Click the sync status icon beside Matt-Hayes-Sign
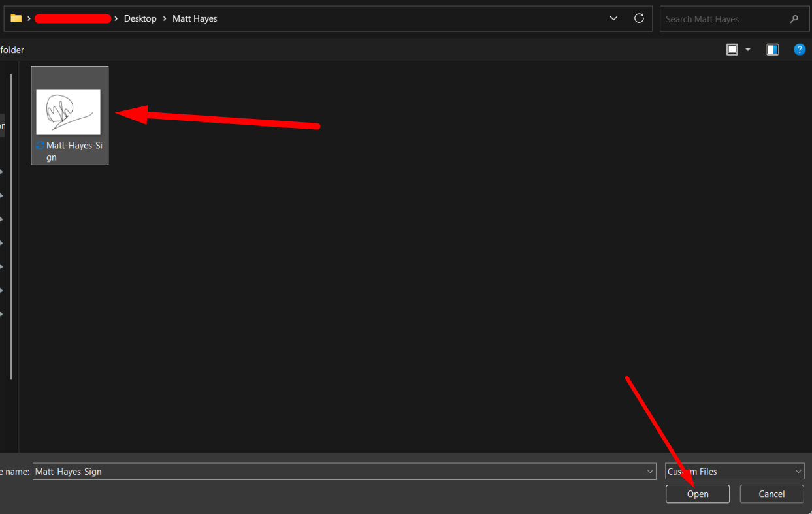The height and width of the screenshot is (514, 812). (x=40, y=146)
